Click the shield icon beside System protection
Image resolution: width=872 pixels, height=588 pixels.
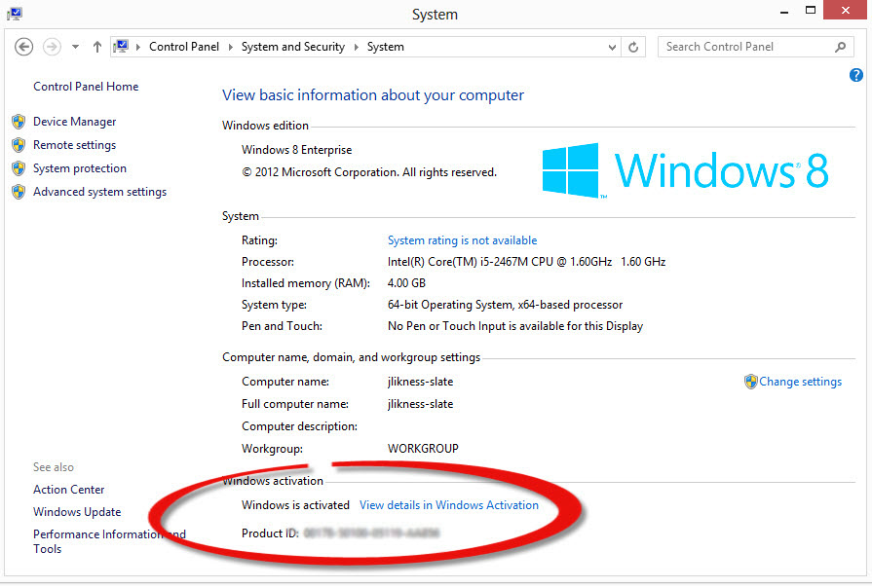[x=19, y=168]
